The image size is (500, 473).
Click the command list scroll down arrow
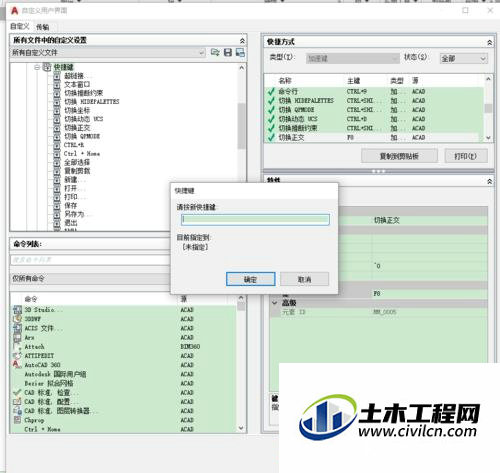pos(241,428)
